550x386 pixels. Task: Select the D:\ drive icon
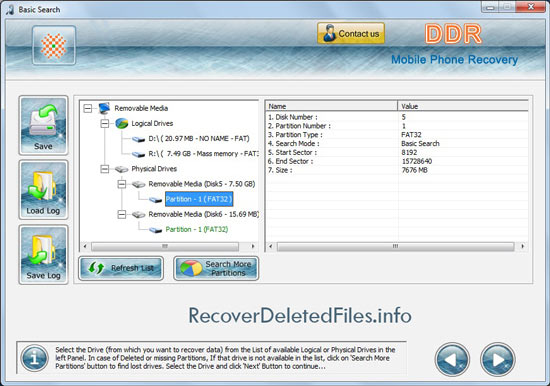[x=139, y=139]
